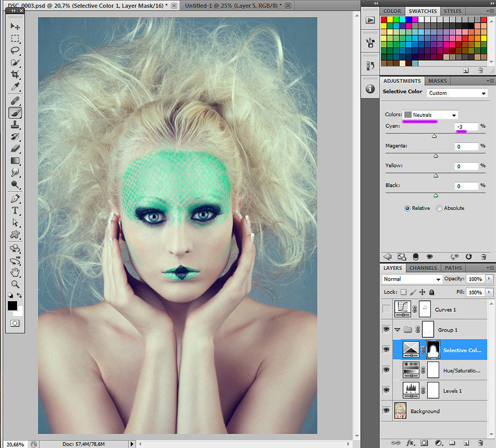
Task: Toggle Selective Color layer visibility
Action: pyautogui.click(x=386, y=349)
